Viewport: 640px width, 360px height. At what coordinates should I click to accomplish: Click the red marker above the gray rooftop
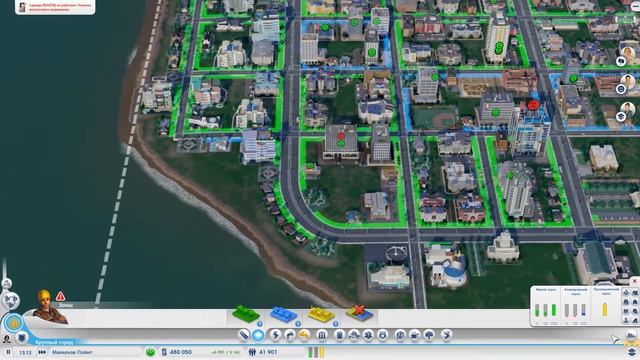pos(341,136)
